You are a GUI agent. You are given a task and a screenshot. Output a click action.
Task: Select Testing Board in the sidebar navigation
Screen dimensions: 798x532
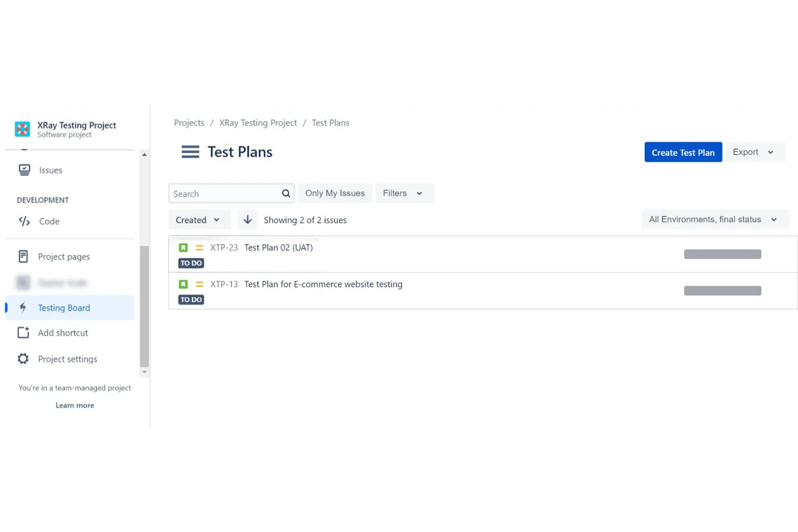coord(64,308)
